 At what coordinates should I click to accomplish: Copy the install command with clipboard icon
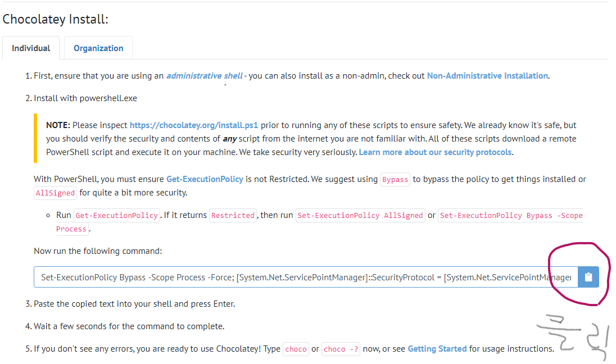tap(588, 277)
